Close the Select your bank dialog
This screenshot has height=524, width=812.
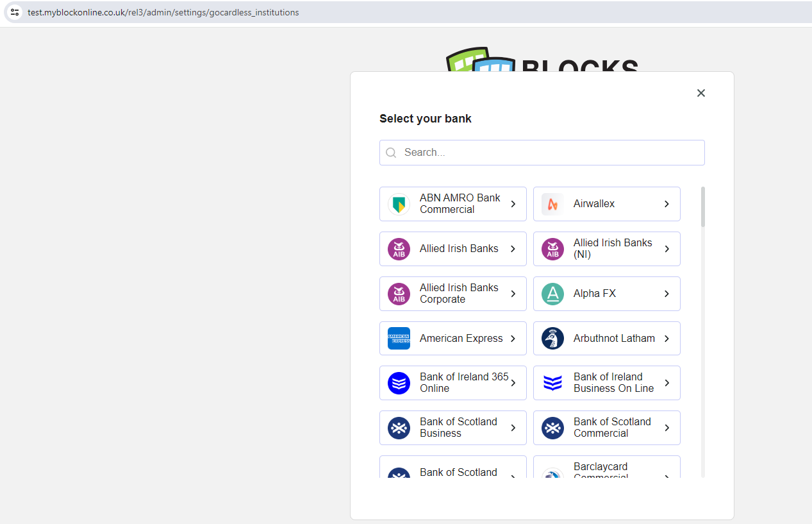[x=701, y=93]
